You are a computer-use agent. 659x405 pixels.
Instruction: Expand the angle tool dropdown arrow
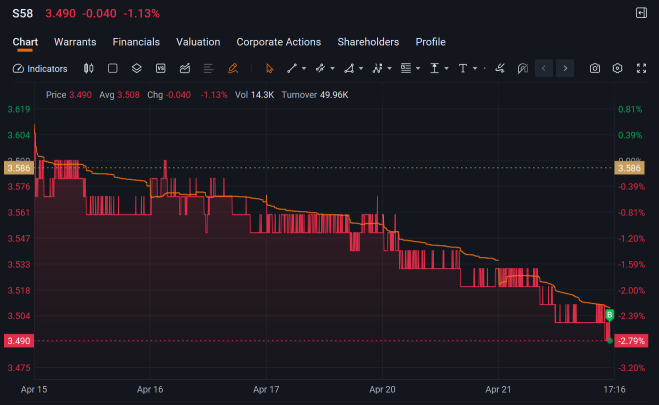point(361,68)
